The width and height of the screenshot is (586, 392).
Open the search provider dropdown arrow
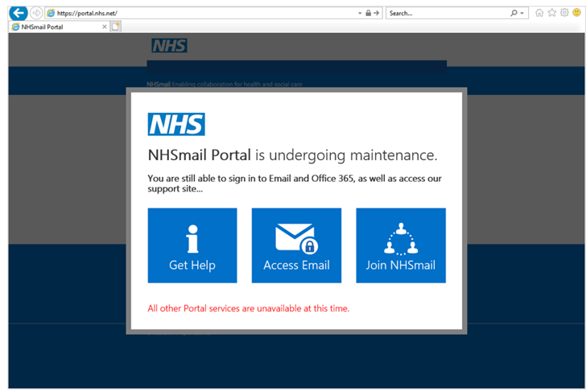(x=522, y=13)
